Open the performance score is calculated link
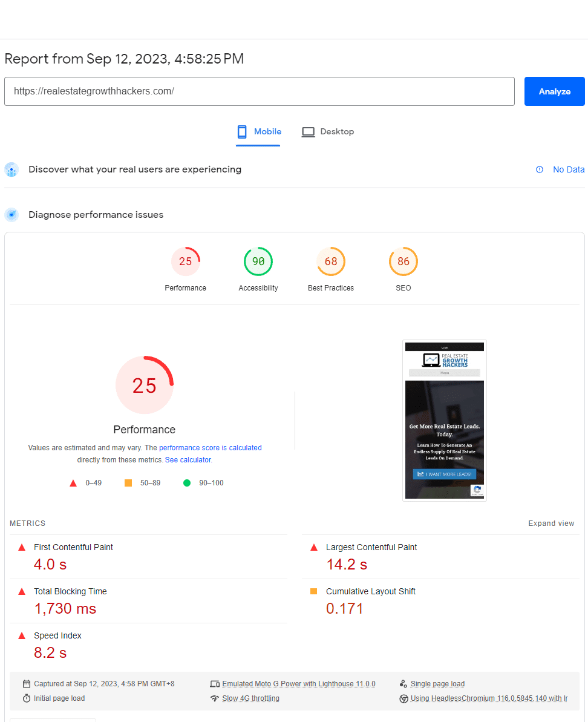 tap(211, 448)
